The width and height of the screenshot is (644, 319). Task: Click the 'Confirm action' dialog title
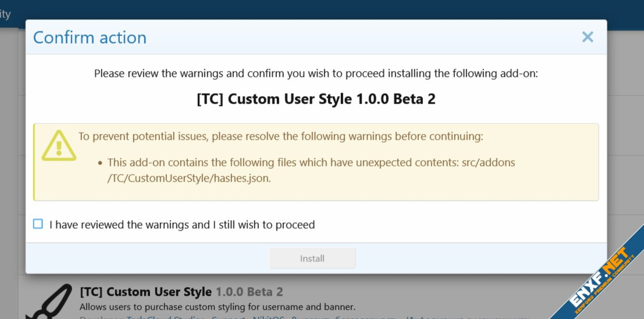[x=90, y=37]
